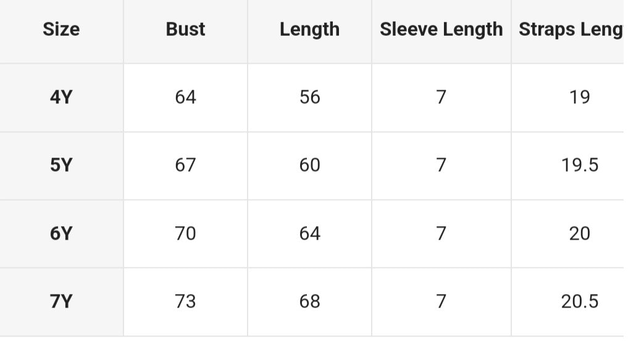
Task: Click bust value 70 in the 6Y row
Action: tap(185, 233)
